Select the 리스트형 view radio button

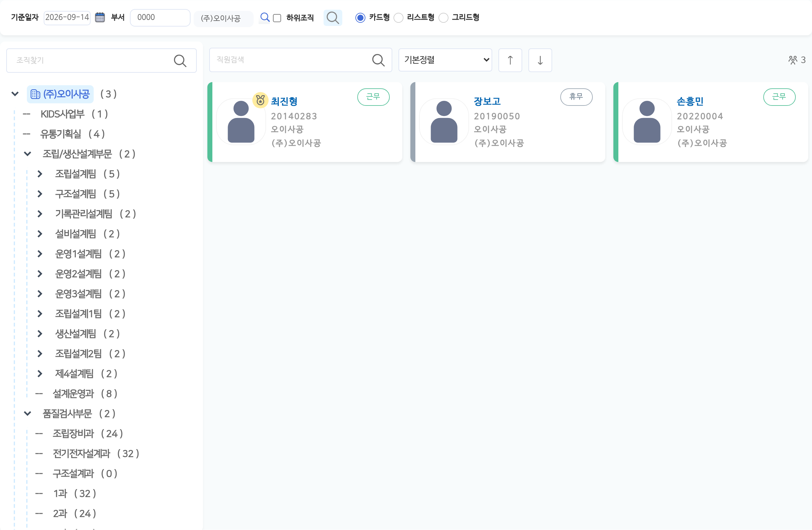click(x=399, y=18)
